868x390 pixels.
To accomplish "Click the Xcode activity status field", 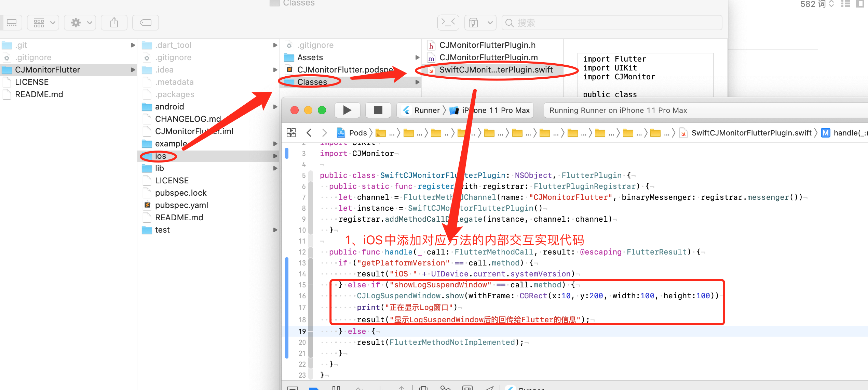I will (705, 110).
